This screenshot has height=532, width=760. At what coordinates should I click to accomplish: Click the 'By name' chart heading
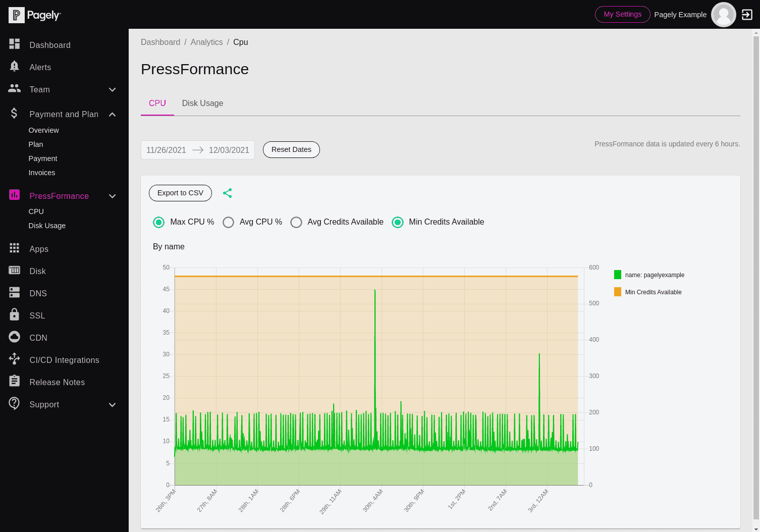(x=169, y=246)
